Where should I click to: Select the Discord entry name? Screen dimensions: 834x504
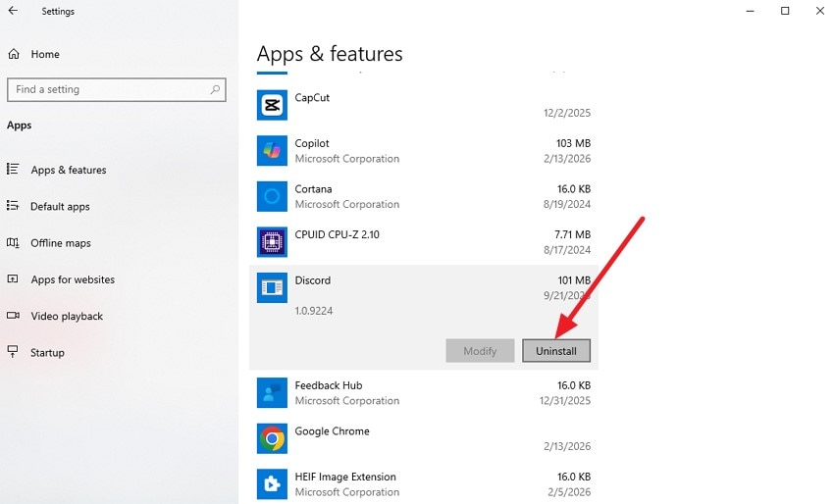313,280
